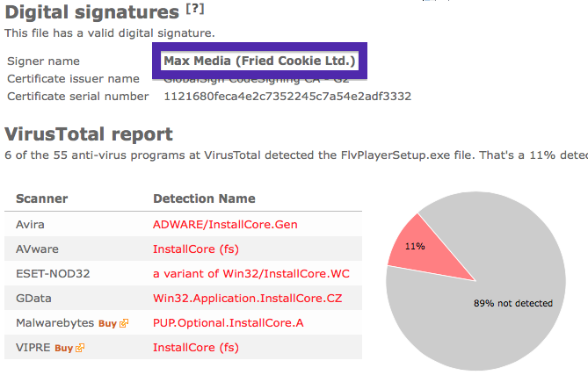Click the ESET-NOD32 scanner name
Screen dimensions: 588x375
coord(53,274)
